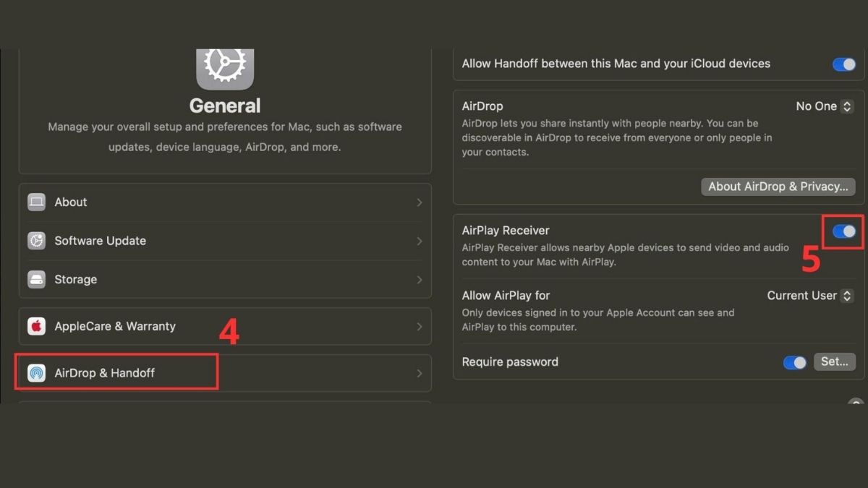Screen dimensions: 868x488
Task: Click the About laptop icon
Action: click(36, 202)
